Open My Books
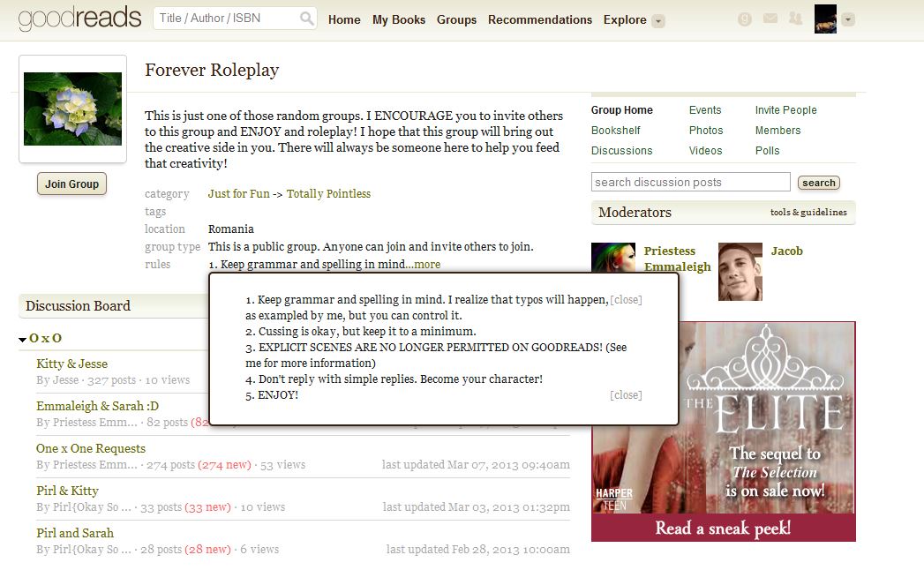 tap(399, 19)
